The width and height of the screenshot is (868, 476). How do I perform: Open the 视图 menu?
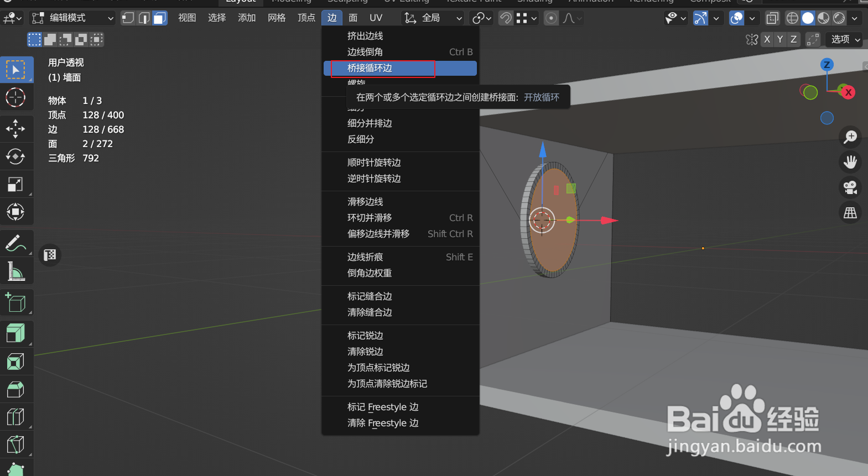coord(187,18)
